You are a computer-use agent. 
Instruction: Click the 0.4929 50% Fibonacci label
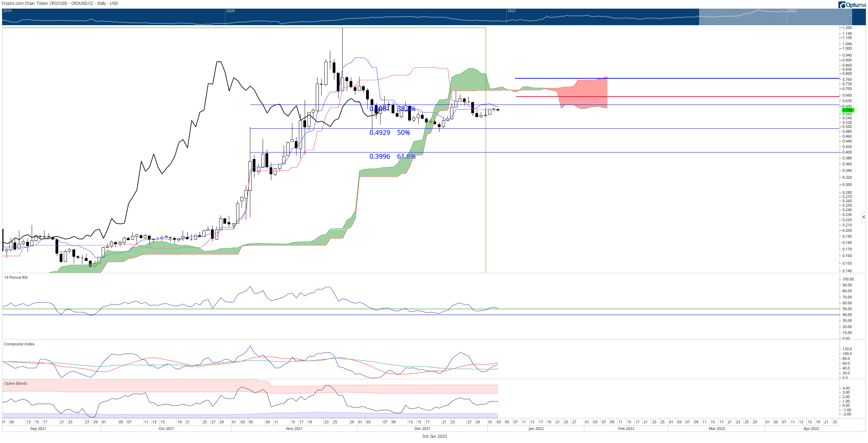click(x=390, y=133)
